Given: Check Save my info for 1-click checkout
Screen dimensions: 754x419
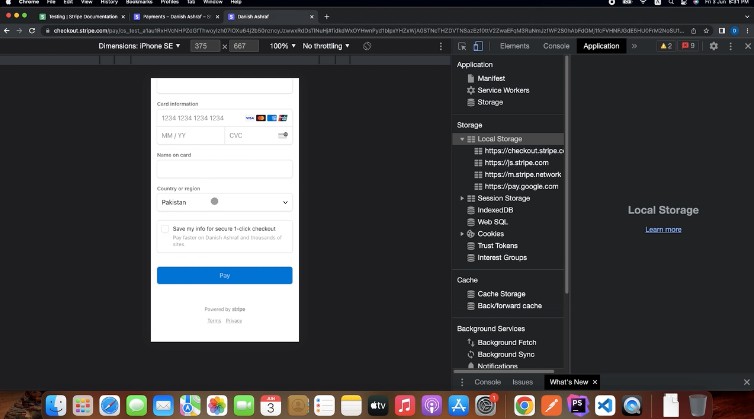Looking at the screenshot, I should point(164,229).
